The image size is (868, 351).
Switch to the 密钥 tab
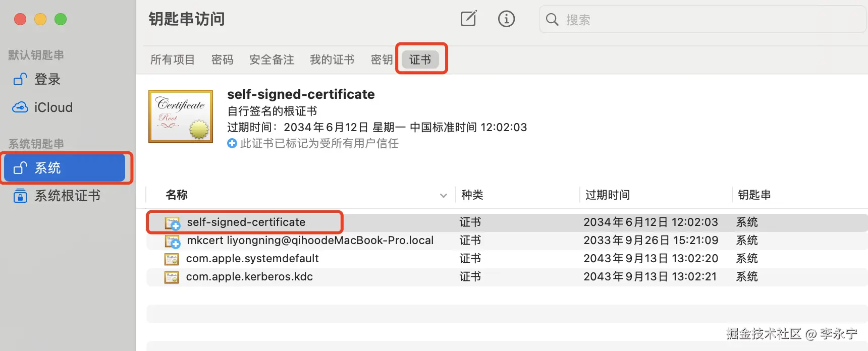click(x=382, y=60)
